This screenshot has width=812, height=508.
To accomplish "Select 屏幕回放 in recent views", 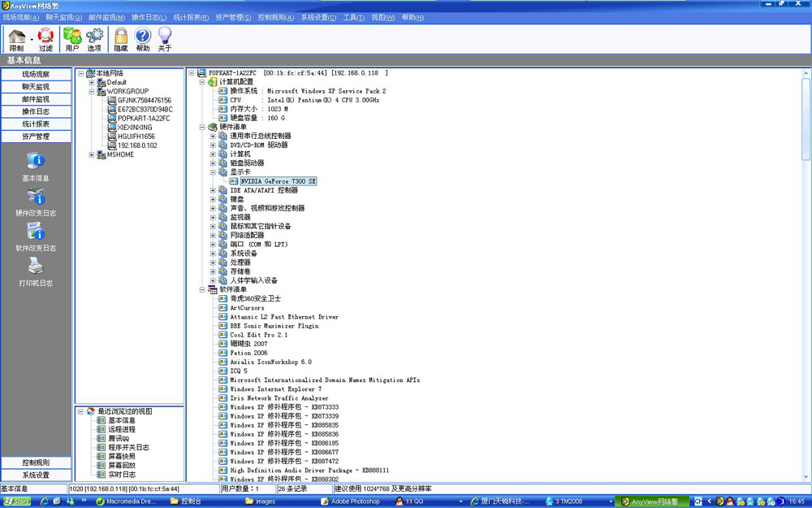I will [x=122, y=466].
